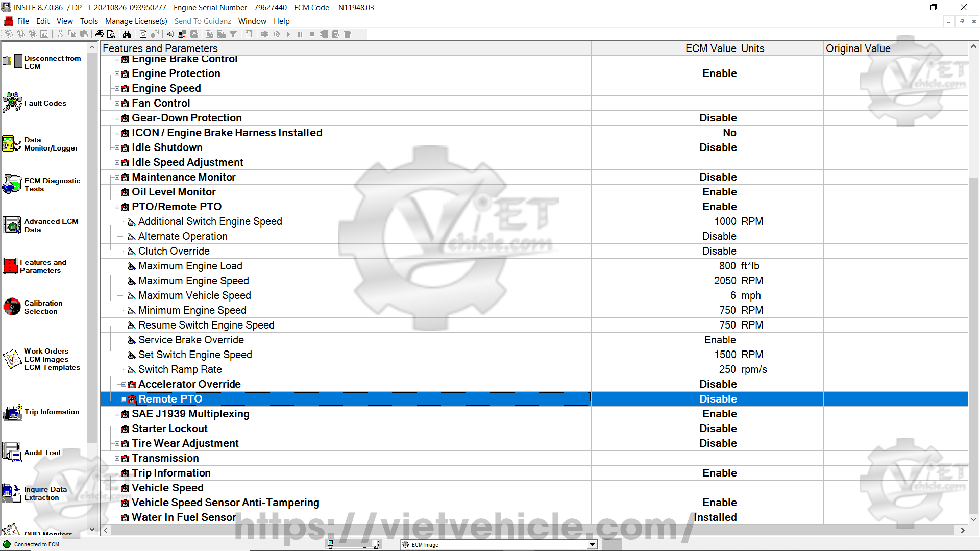The height and width of the screenshot is (551, 980).
Task: Expand the SAE J1939 Multiplexing node
Action: [x=117, y=414]
